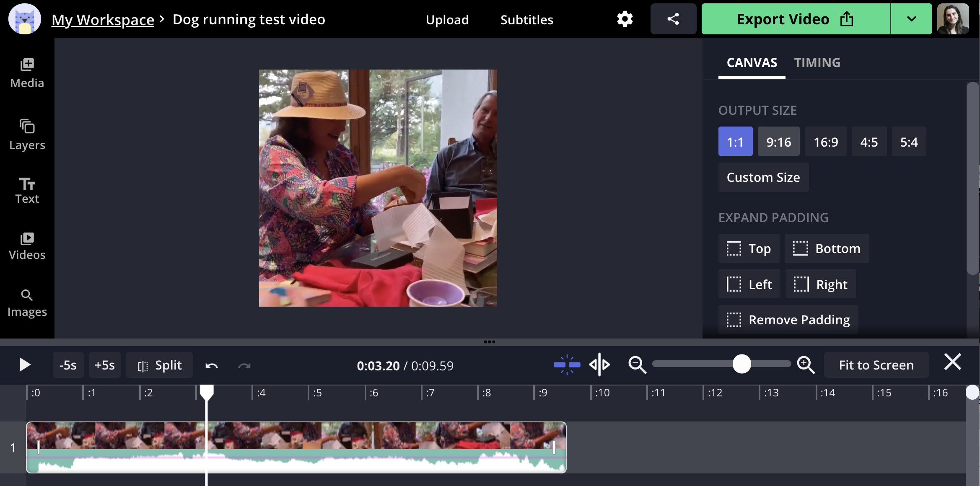This screenshot has width=980, height=486.
Task: Click the zoom out magnifier icon
Action: tap(637, 365)
